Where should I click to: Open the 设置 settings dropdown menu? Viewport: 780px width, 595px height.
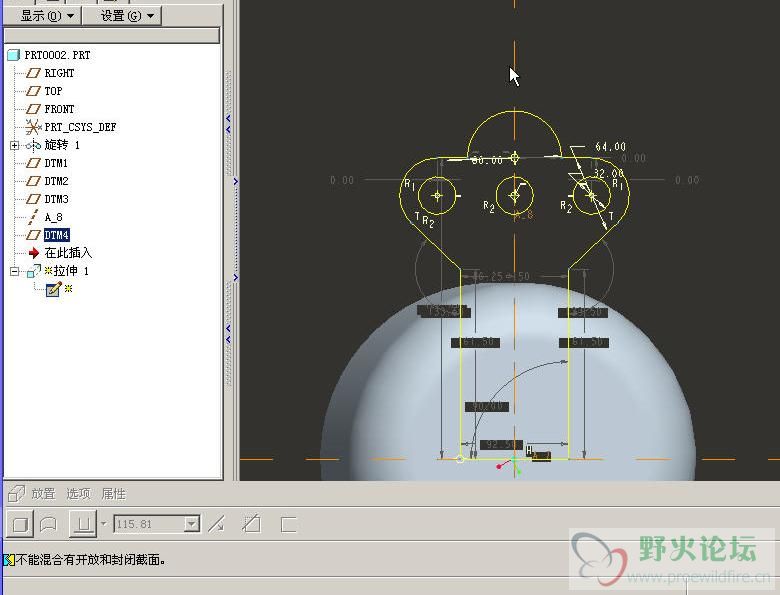122,16
